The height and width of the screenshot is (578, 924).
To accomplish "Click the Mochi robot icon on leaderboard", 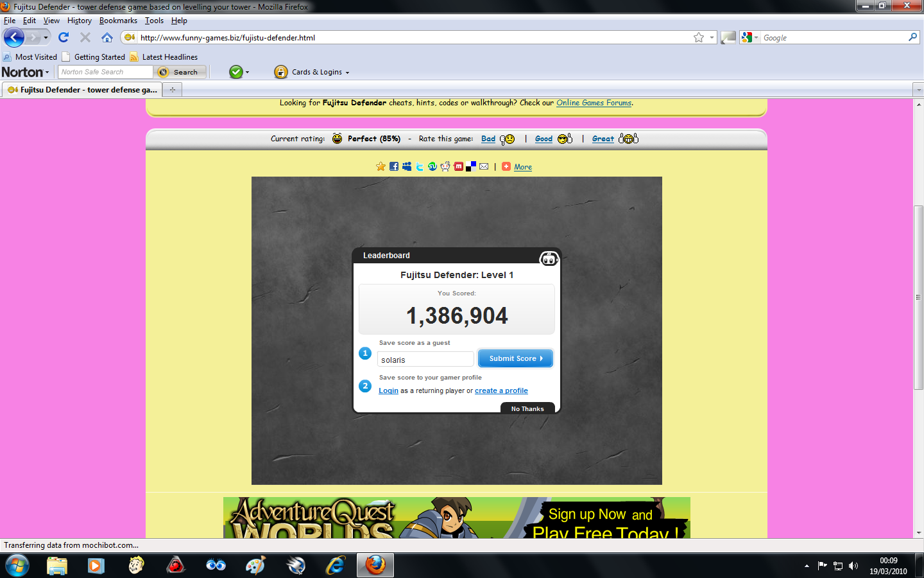I will point(549,258).
